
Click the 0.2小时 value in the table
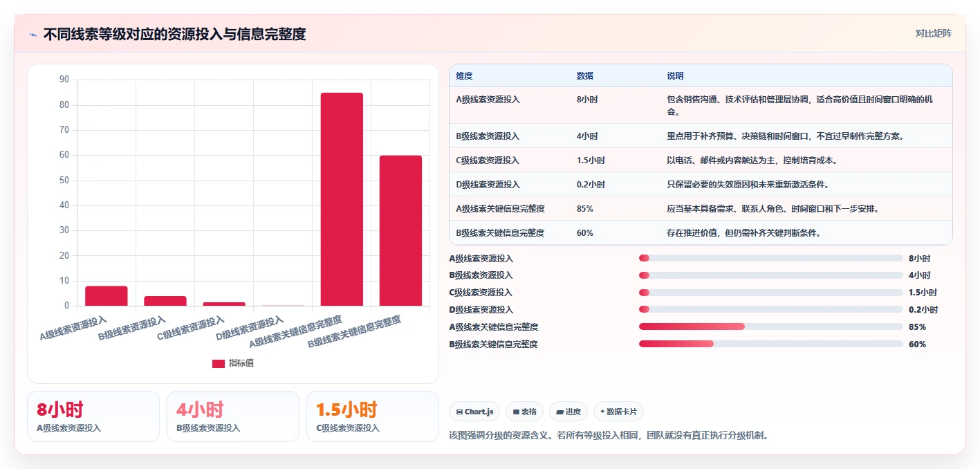coord(591,185)
